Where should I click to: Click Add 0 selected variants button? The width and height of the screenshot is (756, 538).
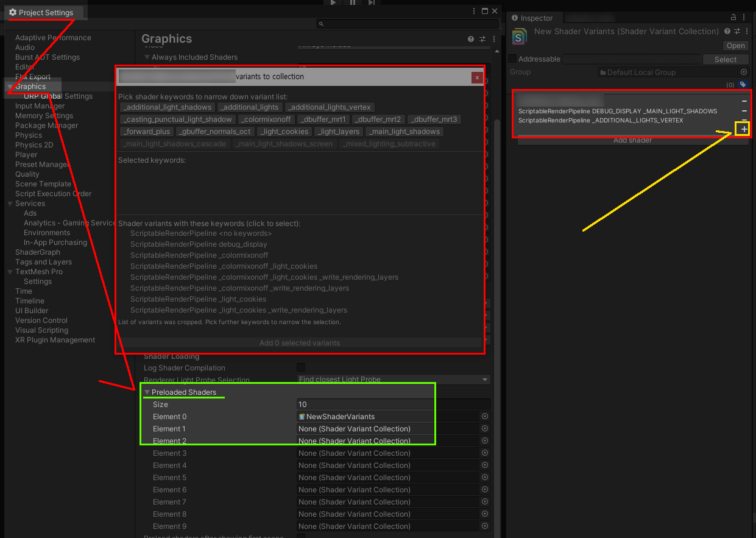point(300,343)
